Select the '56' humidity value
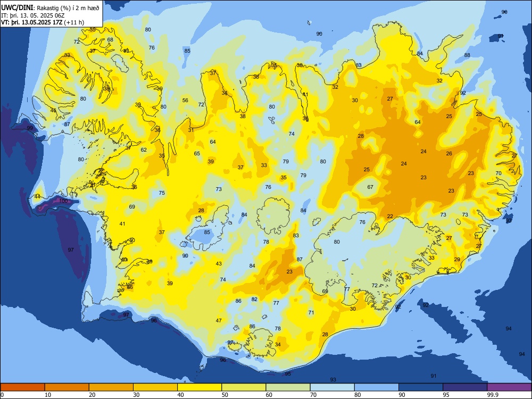The image size is (532, 399). 185,101
